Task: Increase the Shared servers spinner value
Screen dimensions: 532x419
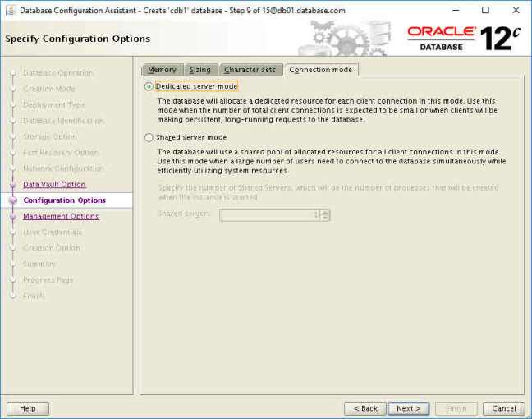Action: click(326, 212)
